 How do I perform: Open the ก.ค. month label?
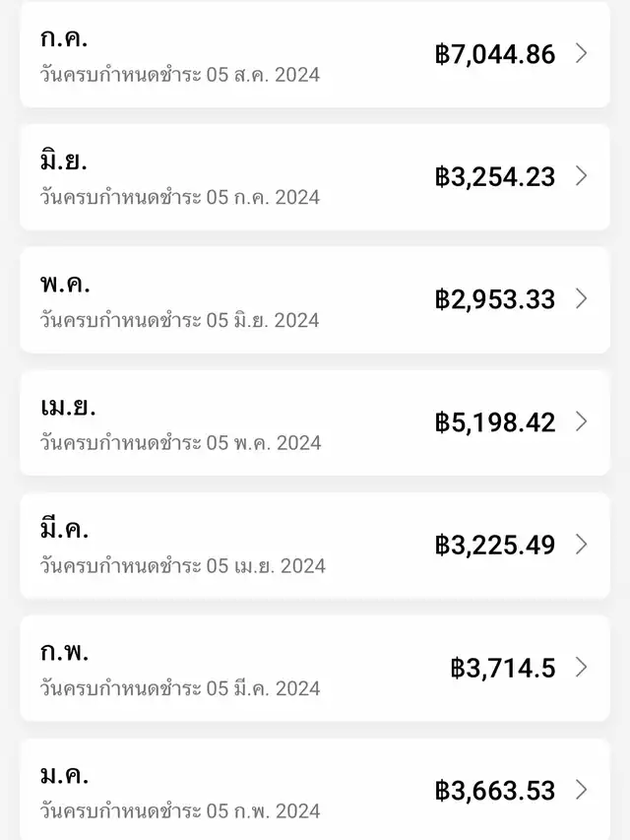coord(62,39)
